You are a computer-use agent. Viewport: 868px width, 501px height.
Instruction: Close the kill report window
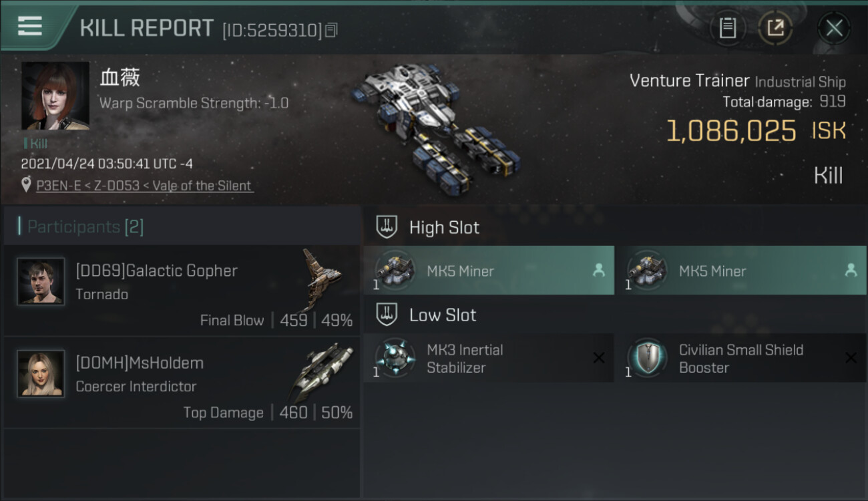[x=834, y=28]
